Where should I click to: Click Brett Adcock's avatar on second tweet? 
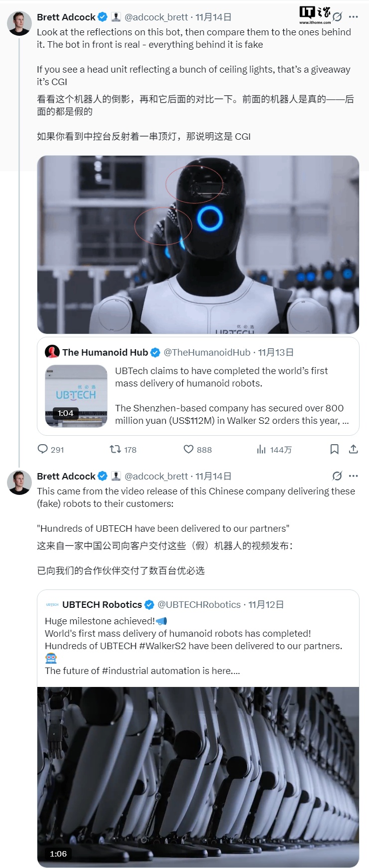19,482
